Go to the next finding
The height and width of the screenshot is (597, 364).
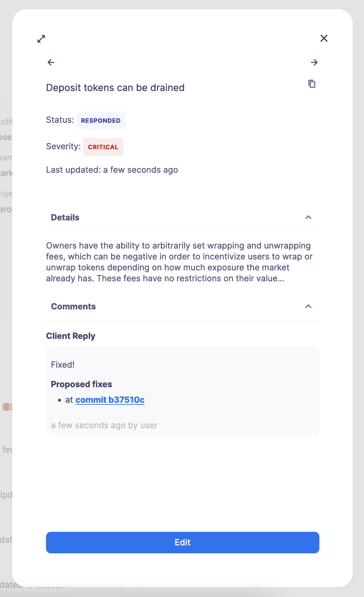314,62
